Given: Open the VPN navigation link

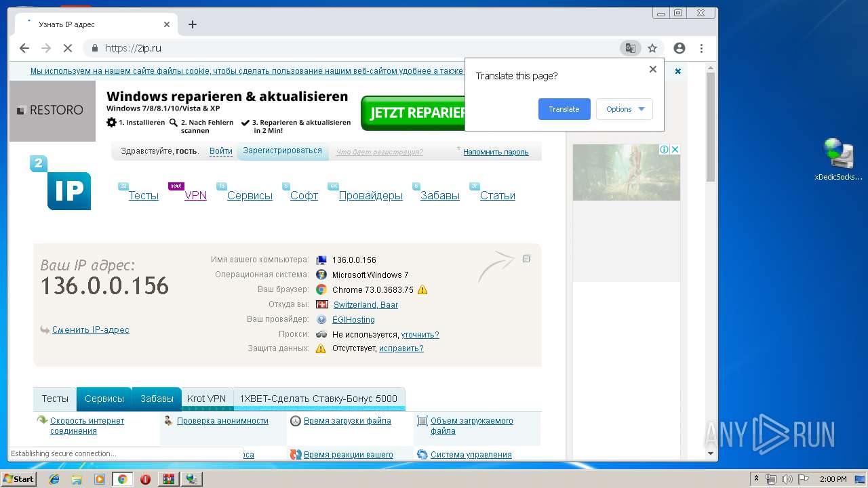Looking at the screenshot, I should [195, 195].
